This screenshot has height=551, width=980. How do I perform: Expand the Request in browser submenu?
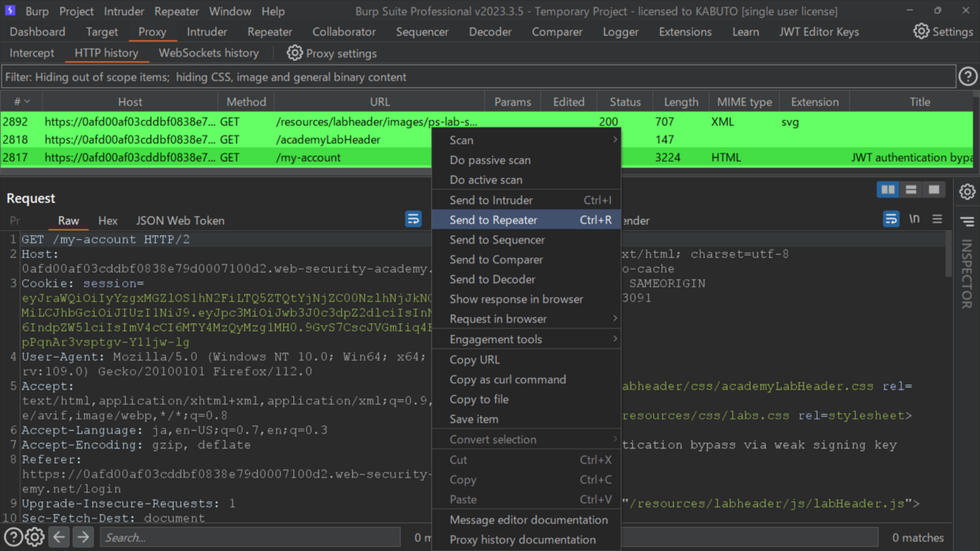(x=526, y=319)
